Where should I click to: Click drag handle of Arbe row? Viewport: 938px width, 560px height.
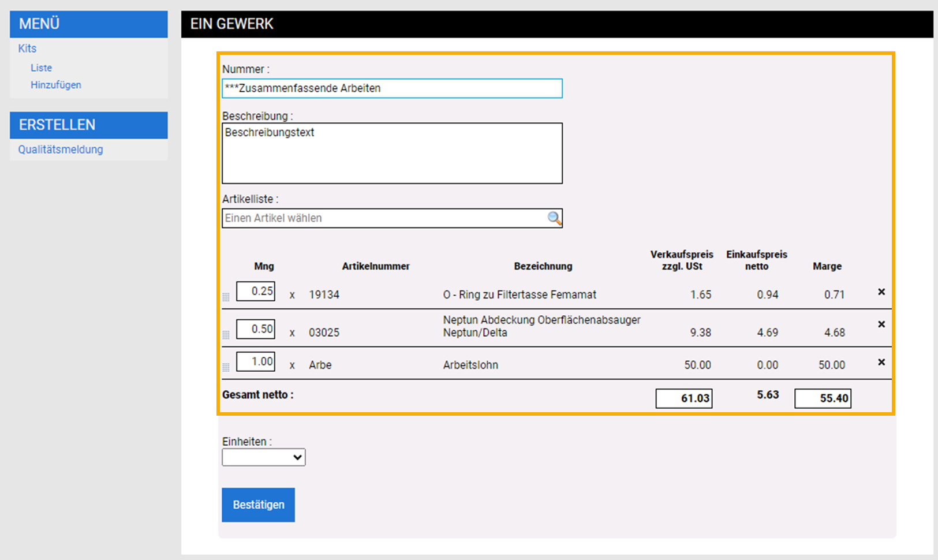(226, 367)
